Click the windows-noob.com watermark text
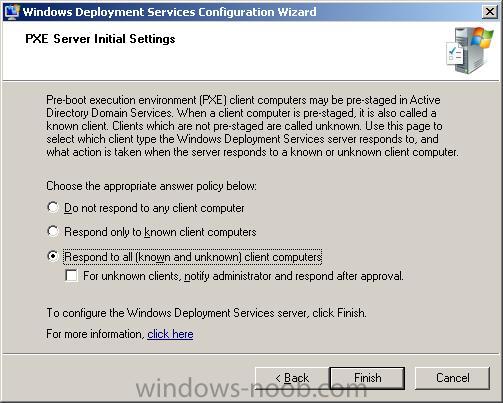Image resolution: width=503 pixels, height=403 pixels. (x=252, y=389)
